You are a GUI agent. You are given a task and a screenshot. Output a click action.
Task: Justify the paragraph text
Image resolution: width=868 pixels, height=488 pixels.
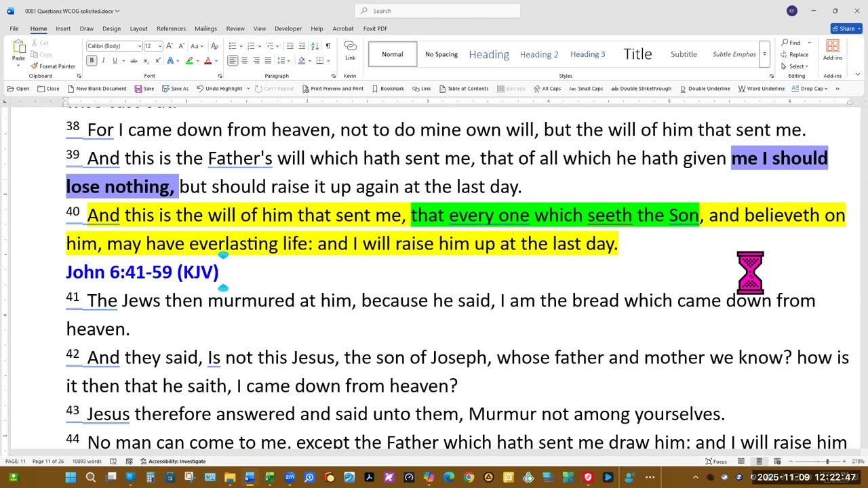coord(269,61)
